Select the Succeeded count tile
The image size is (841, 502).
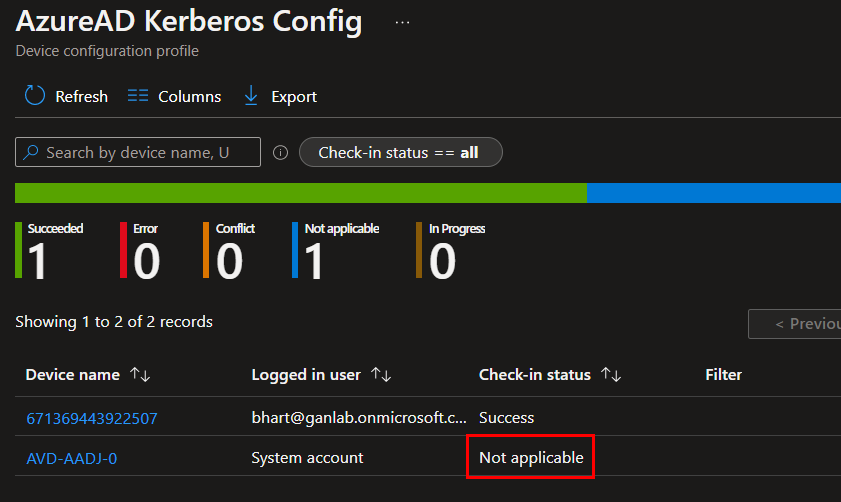point(52,251)
